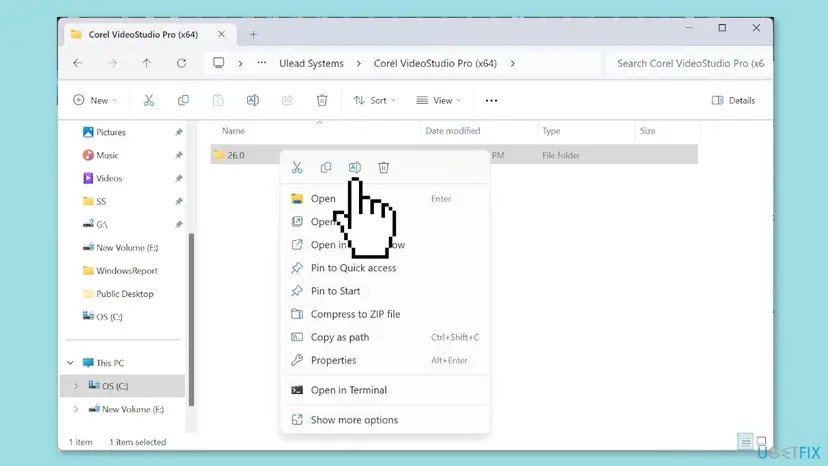Click the search box for Corel VideoStudio Pro

click(689, 63)
